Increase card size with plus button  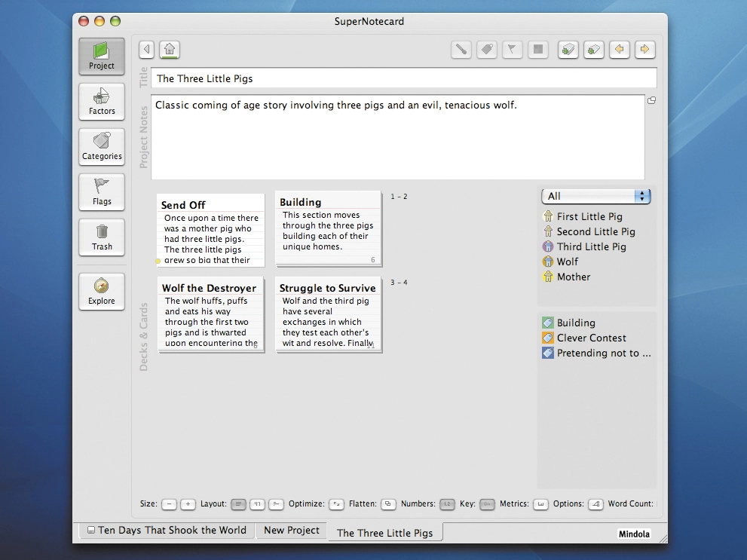pos(188,503)
